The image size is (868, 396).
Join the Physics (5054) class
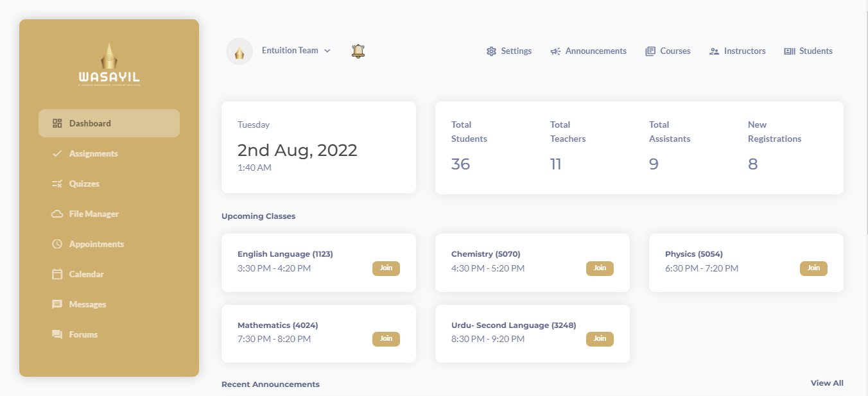813,268
